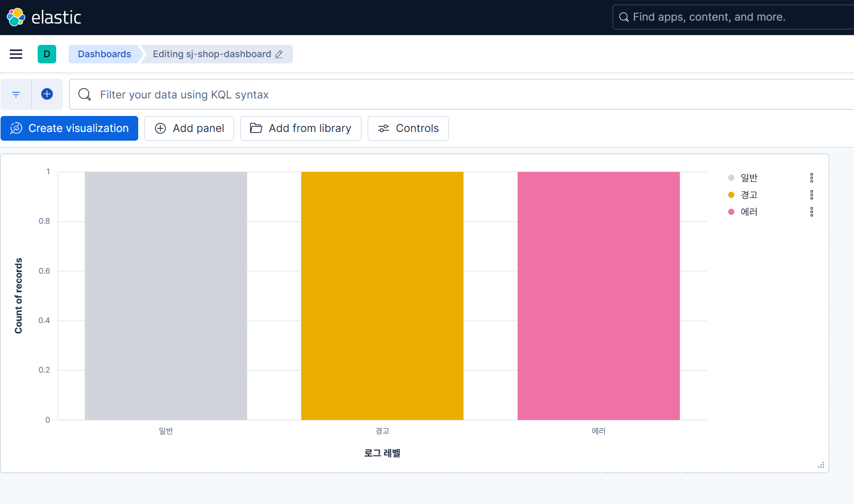This screenshot has height=504, width=854.
Task: Toggle 에러 series in legend
Action: (x=749, y=212)
